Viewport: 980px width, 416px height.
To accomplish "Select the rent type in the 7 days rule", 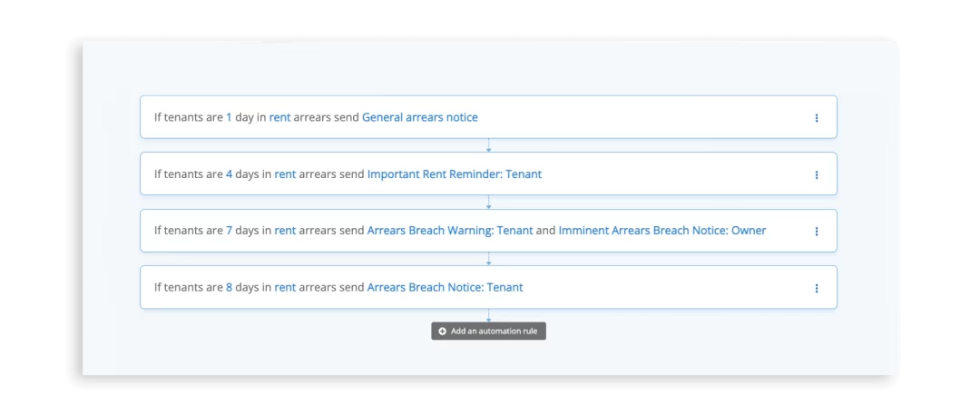I will point(285,230).
